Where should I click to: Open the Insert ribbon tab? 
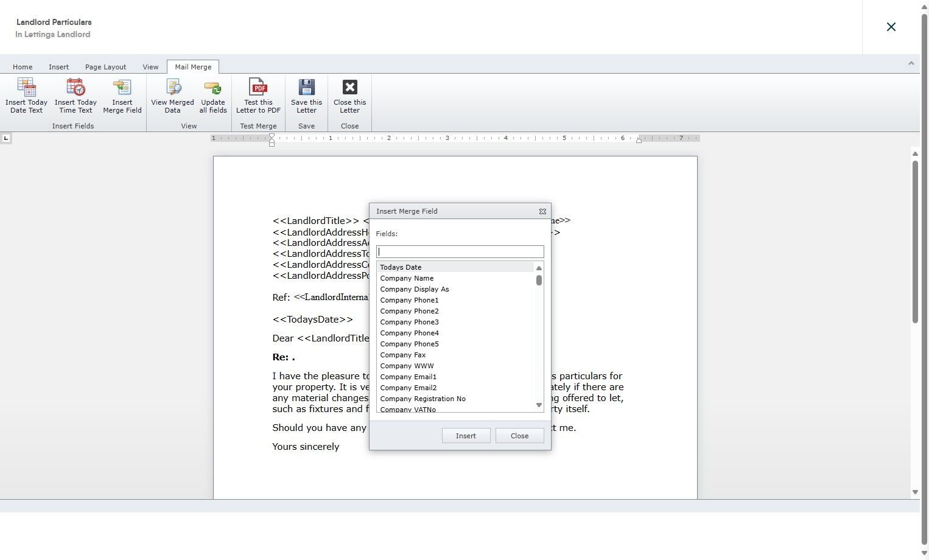59,67
